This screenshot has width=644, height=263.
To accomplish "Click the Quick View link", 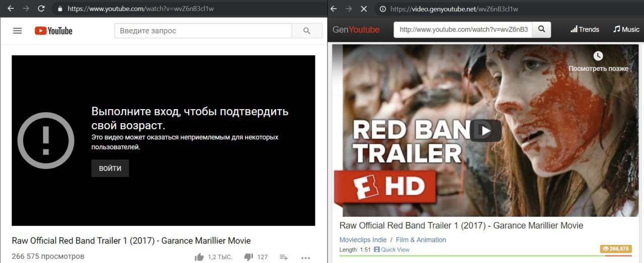I will tap(392, 249).
